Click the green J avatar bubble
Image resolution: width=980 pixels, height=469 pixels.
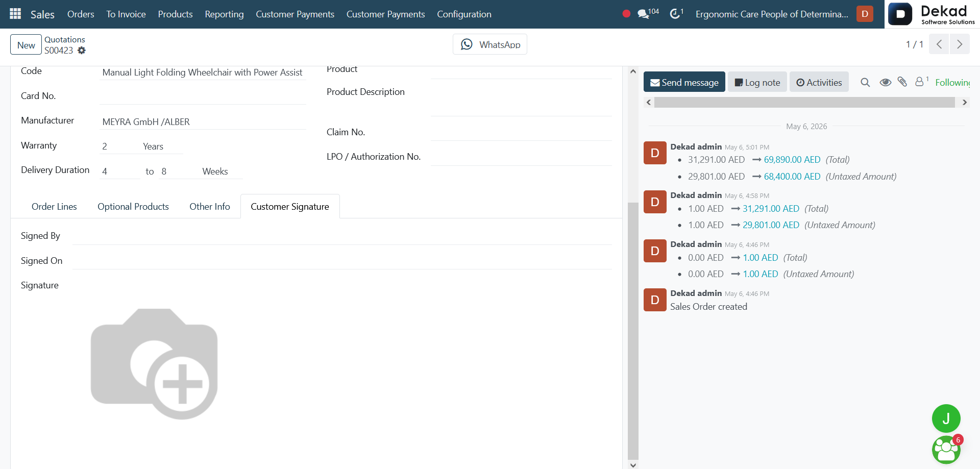point(946,418)
